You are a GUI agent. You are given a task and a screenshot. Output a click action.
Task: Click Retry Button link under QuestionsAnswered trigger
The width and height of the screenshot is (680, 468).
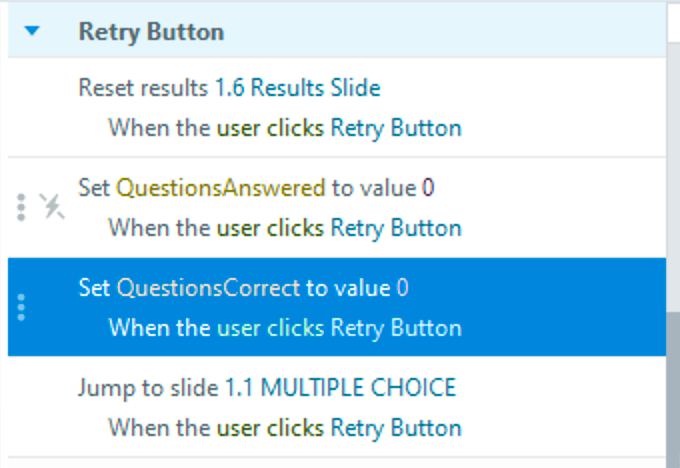click(396, 228)
